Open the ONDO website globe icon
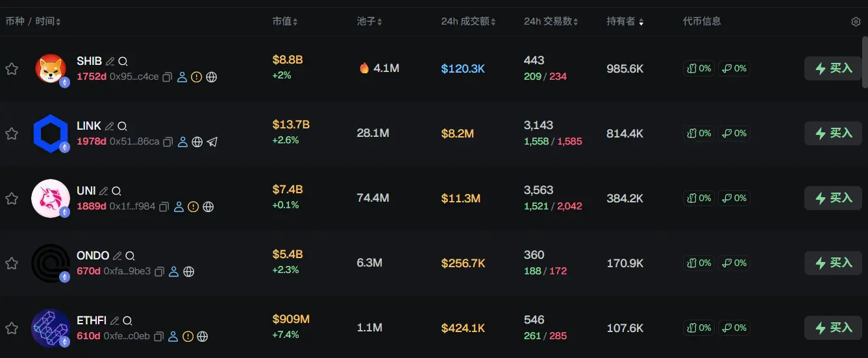The width and height of the screenshot is (868, 358). 188,272
